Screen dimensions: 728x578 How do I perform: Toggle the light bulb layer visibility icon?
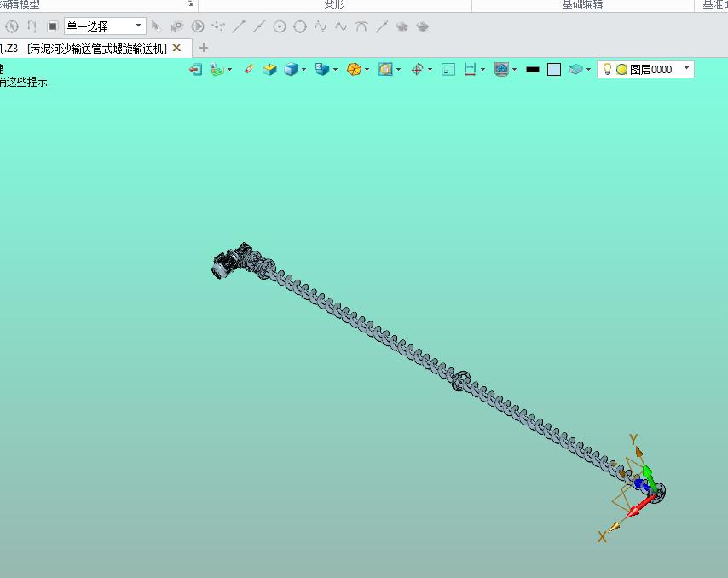(607, 70)
